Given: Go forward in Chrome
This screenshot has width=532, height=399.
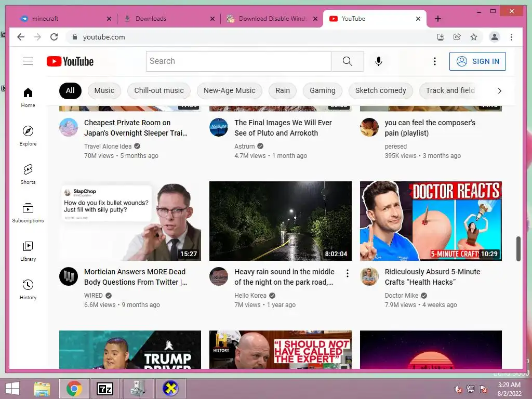Looking at the screenshot, I should pos(37,37).
